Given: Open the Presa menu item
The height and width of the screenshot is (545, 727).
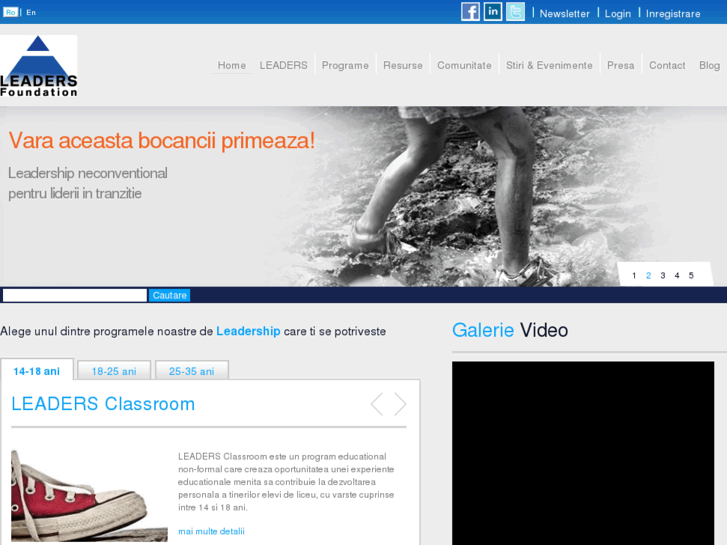Looking at the screenshot, I should (620, 65).
